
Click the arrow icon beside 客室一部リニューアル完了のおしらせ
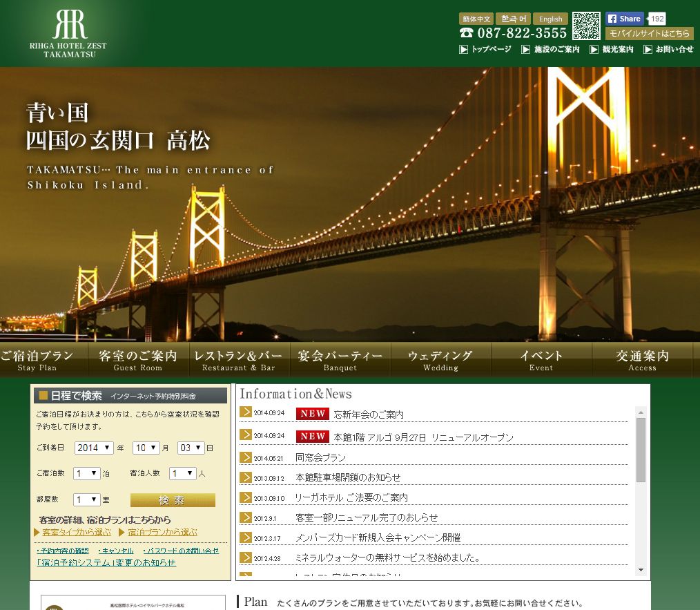click(x=246, y=517)
